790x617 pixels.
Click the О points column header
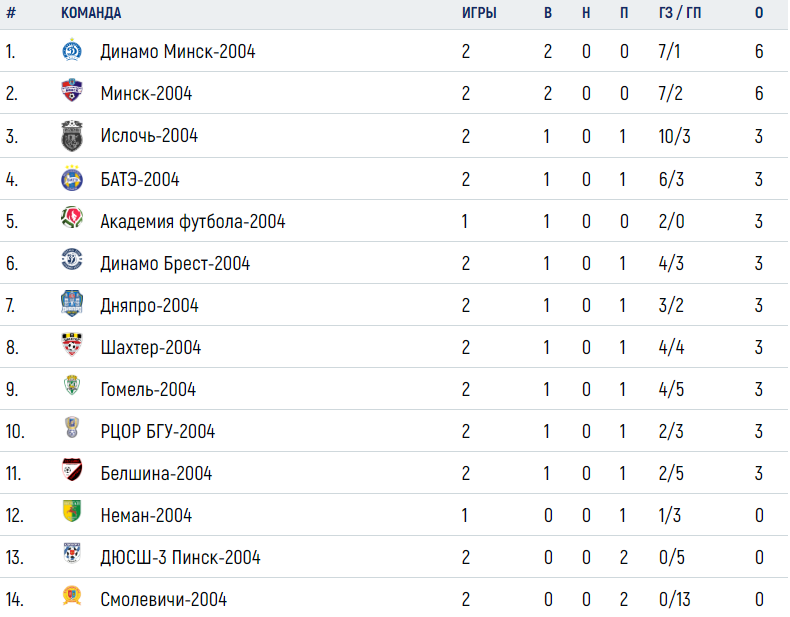(759, 13)
